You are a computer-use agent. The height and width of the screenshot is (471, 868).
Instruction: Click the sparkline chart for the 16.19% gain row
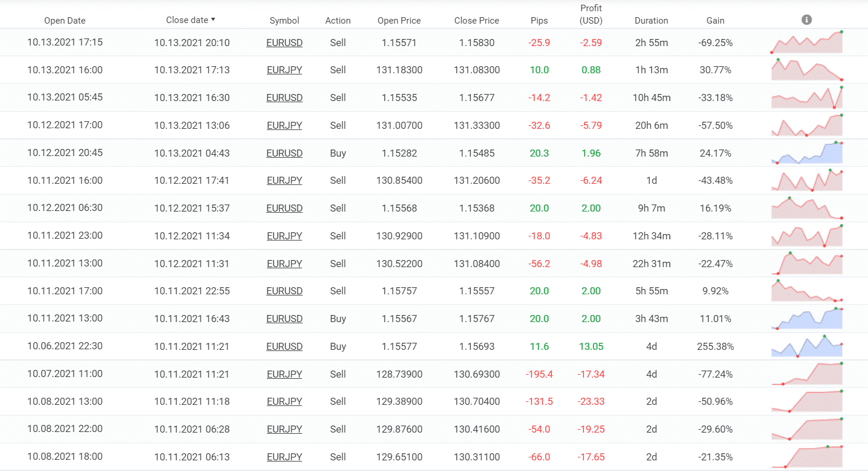807,208
